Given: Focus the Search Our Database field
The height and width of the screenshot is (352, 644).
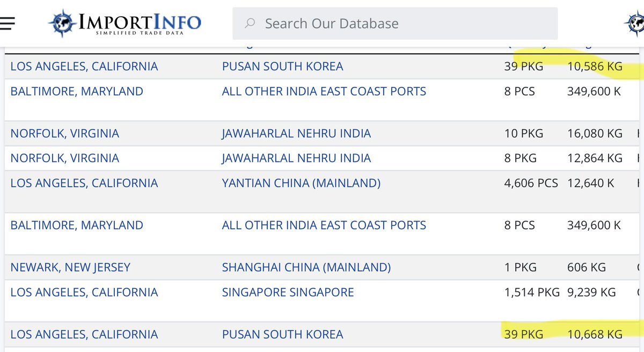Looking at the screenshot, I should [395, 24].
